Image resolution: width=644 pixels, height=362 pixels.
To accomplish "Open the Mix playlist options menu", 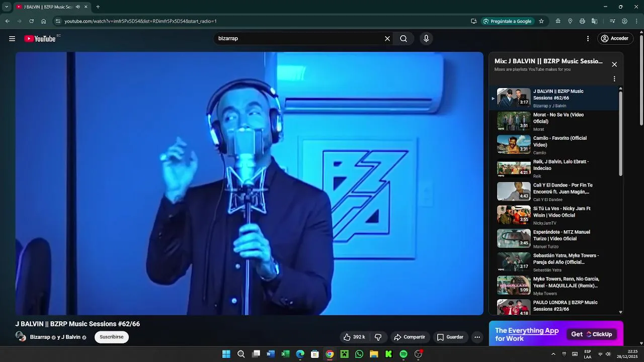I will [614, 79].
